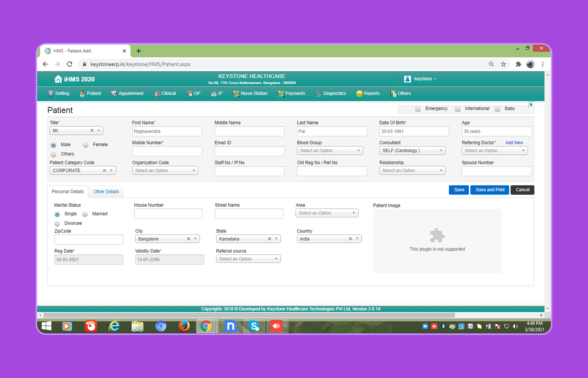This screenshot has height=378, width=588.
Task: Open a new browser tab
Action: tap(138, 51)
